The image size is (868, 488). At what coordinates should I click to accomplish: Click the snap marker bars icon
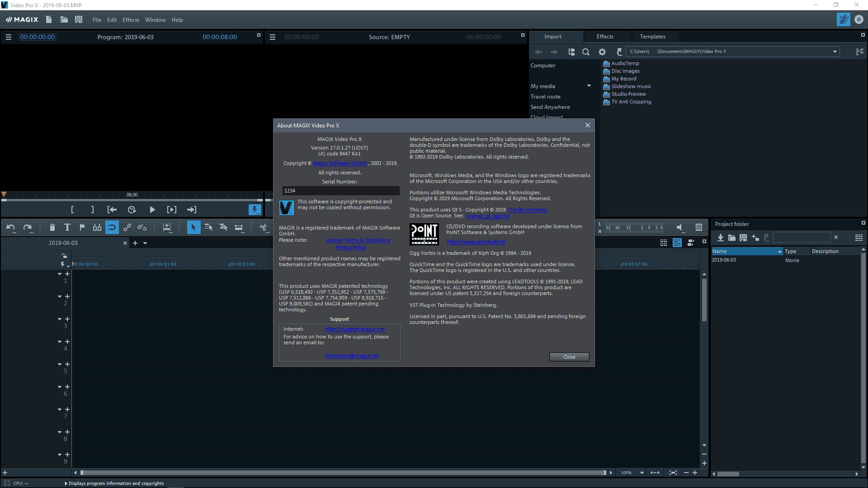[97, 228]
